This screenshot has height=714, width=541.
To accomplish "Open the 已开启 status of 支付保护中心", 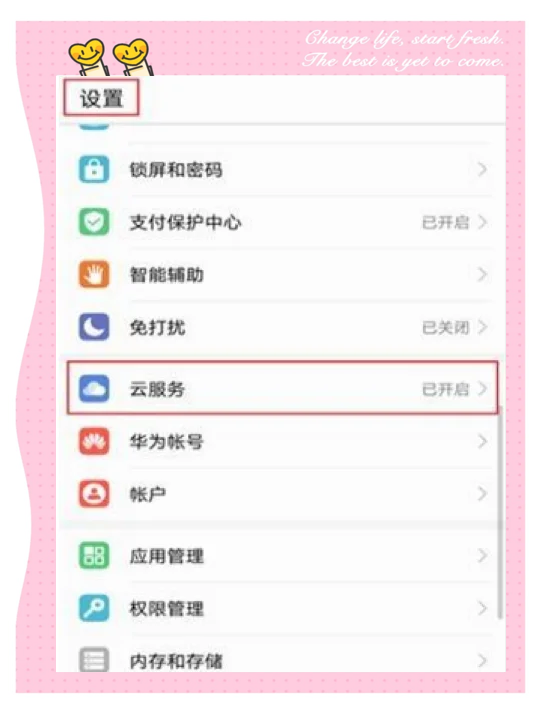I will 445,223.
